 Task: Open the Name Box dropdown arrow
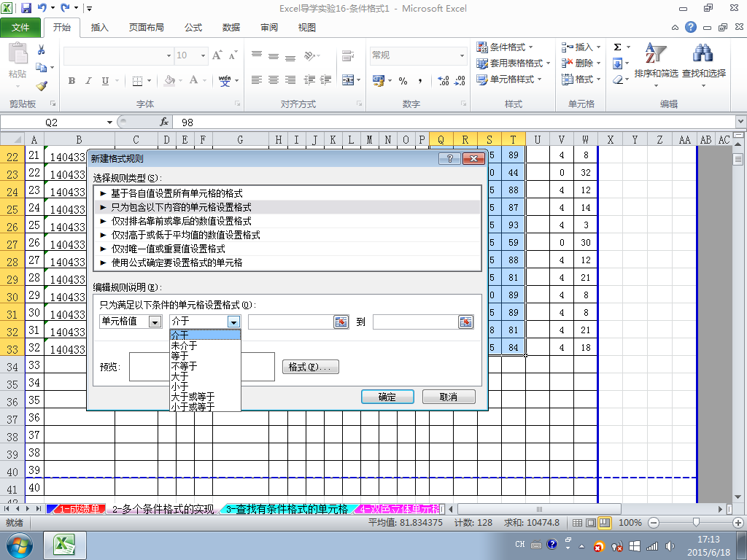[109, 122]
